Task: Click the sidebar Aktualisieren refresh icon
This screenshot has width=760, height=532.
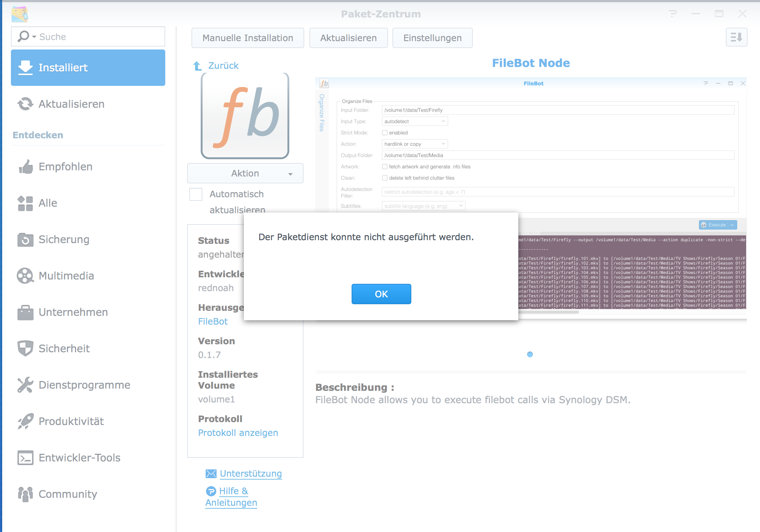Action: (25, 104)
